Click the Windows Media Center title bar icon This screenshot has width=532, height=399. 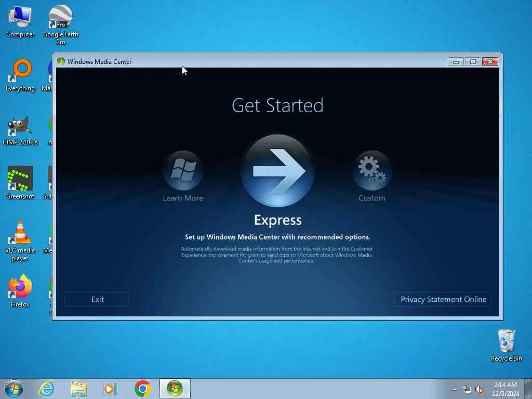pyautogui.click(x=61, y=61)
